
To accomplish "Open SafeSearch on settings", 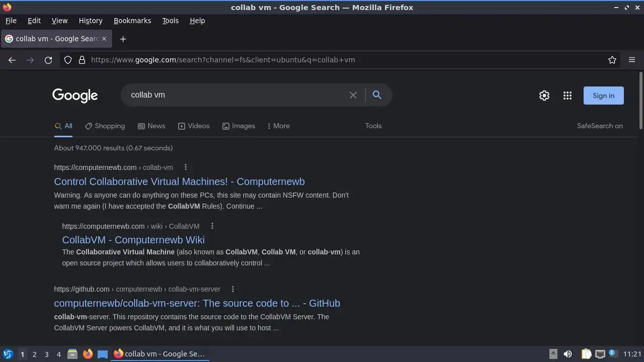I will tap(600, 126).
